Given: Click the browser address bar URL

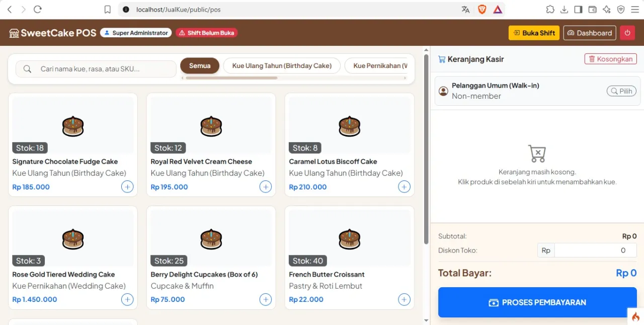Looking at the screenshot, I should (x=179, y=10).
